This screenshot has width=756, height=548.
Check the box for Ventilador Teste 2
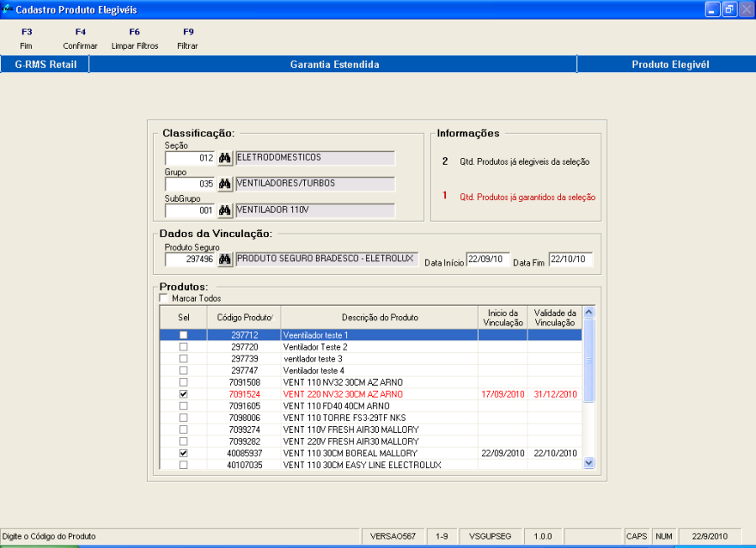183,347
